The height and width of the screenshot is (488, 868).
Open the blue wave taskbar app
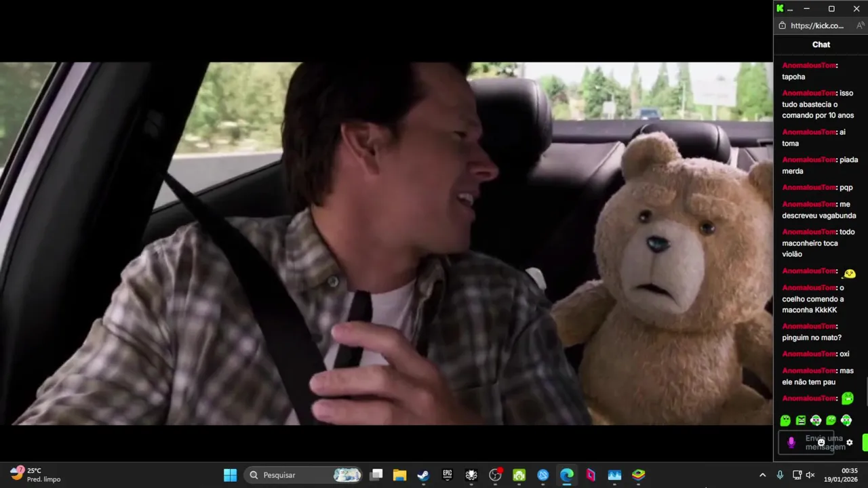(614, 475)
